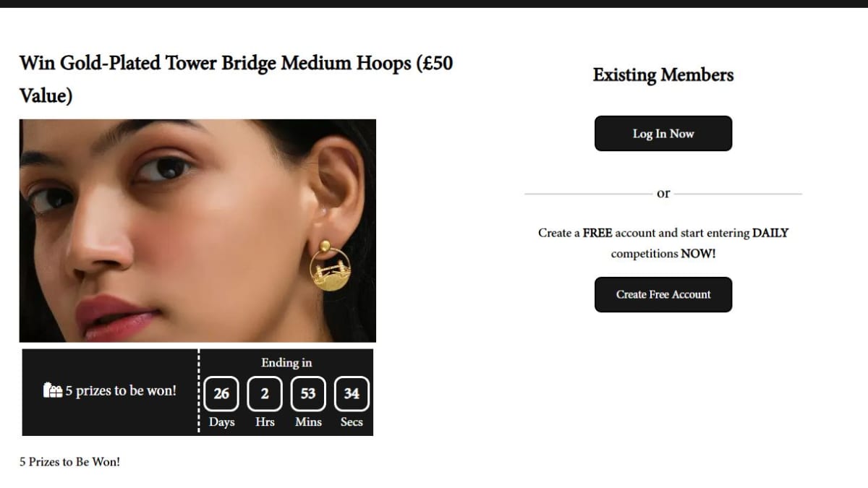Select the 34 seconds countdown box
868x488 pixels.
click(x=352, y=394)
